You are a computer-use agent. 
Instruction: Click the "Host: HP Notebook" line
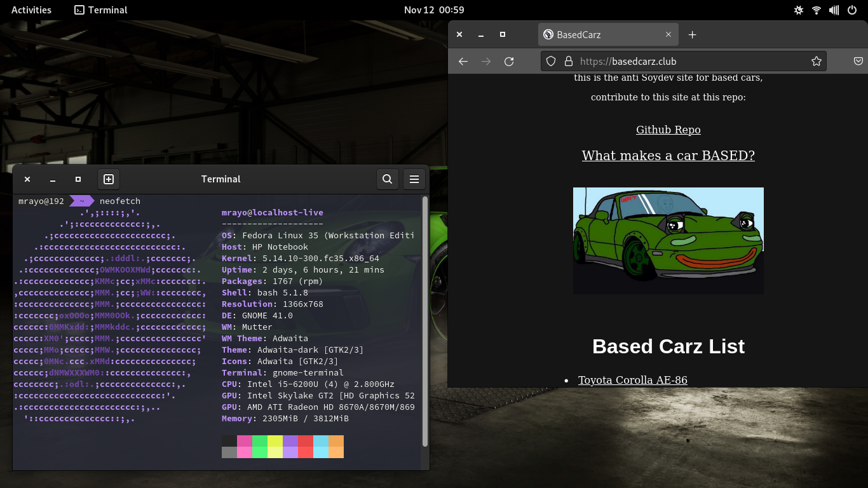point(265,247)
